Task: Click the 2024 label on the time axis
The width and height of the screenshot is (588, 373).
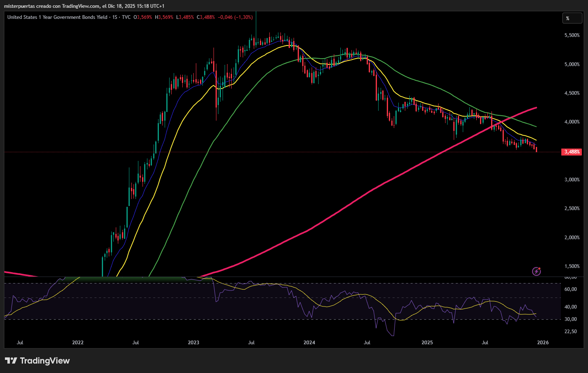Action: (x=309, y=343)
